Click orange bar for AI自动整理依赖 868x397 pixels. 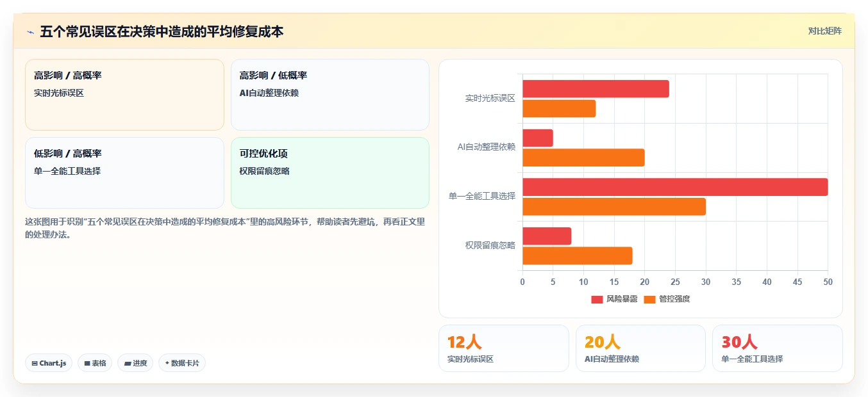583,158
